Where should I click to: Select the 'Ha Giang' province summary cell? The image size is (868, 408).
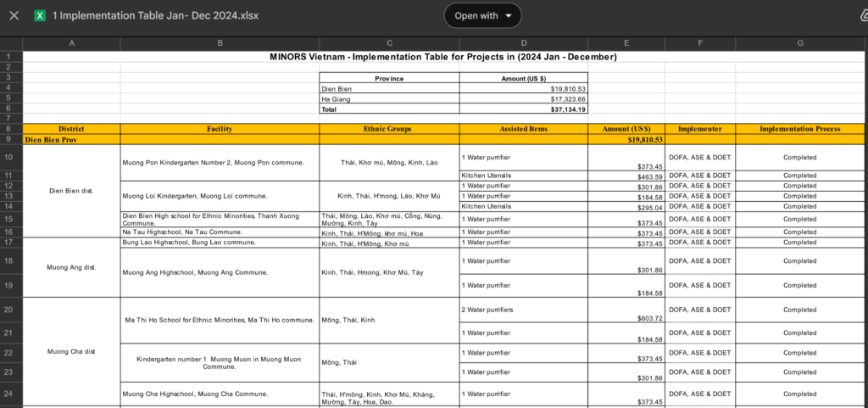pyautogui.click(x=389, y=99)
